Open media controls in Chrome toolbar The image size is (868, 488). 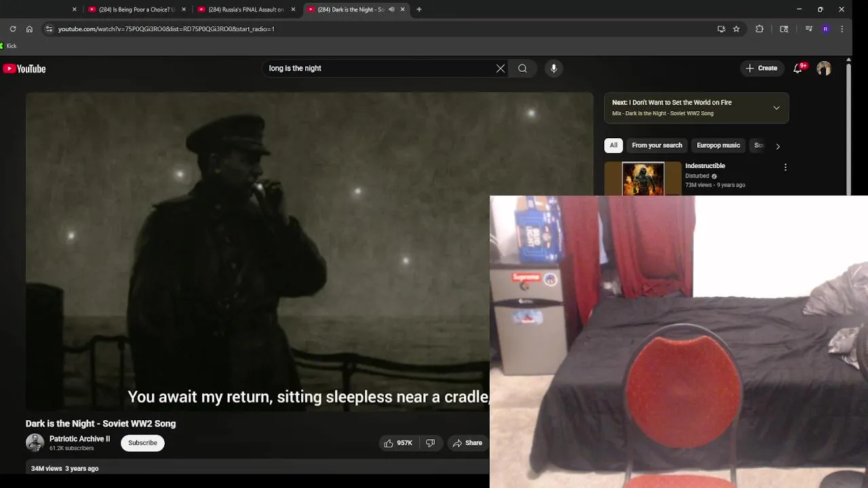[808, 29]
